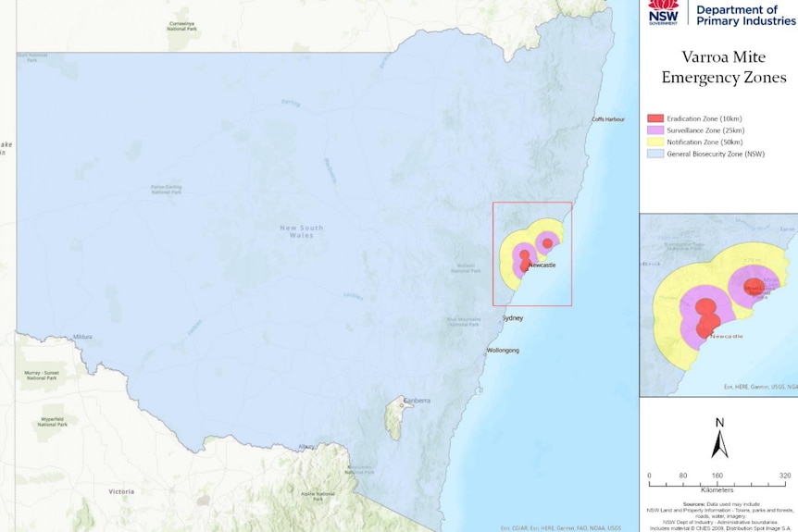Click the Victoria state label
This screenshot has height=532, width=798.
coord(121,491)
